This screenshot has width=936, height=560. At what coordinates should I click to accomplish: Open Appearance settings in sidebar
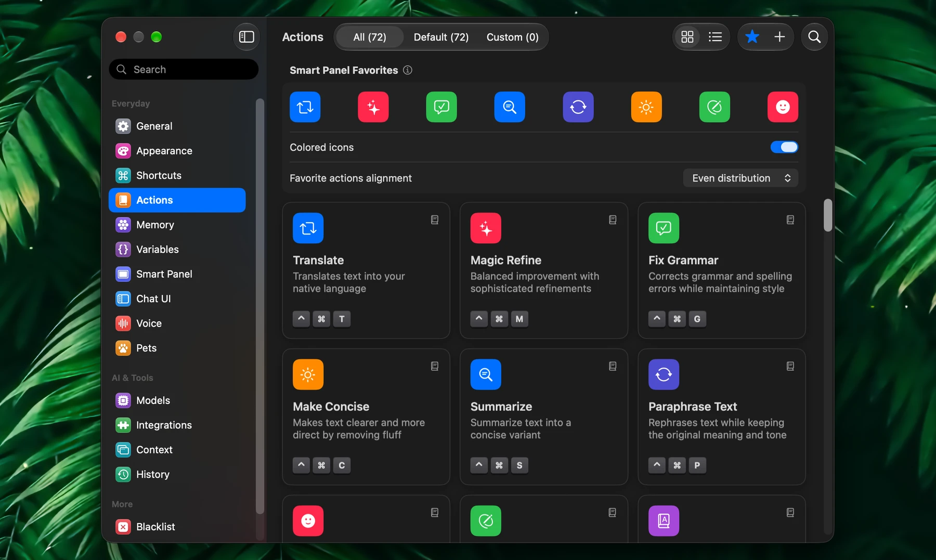(177, 151)
